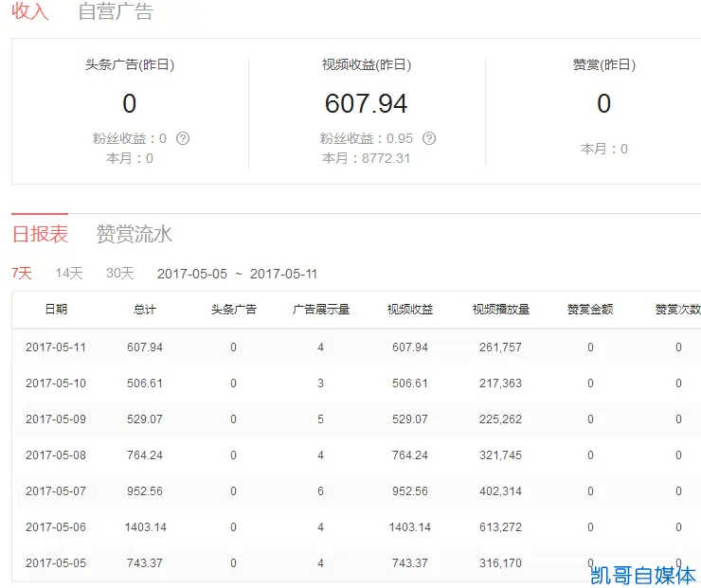Select date cell 2017-05-10
Viewport: 701px width, 588px height.
click(56, 383)
